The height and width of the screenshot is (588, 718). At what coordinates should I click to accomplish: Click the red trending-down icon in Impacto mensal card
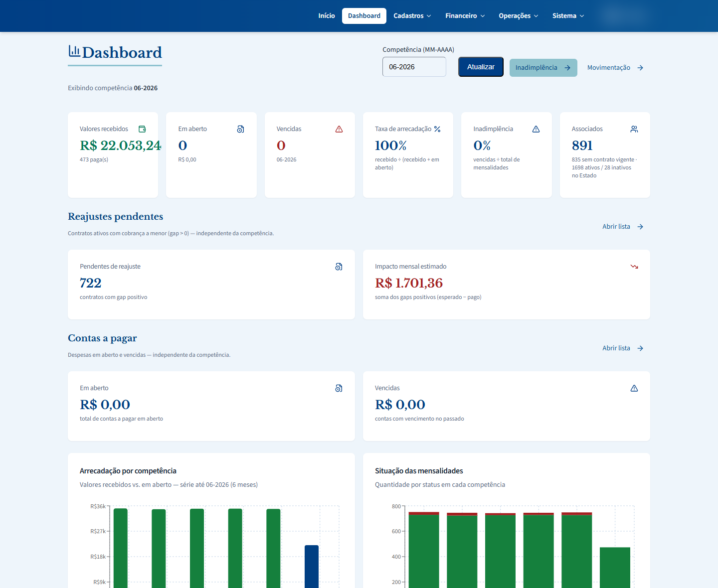click(x=634, y=267)
